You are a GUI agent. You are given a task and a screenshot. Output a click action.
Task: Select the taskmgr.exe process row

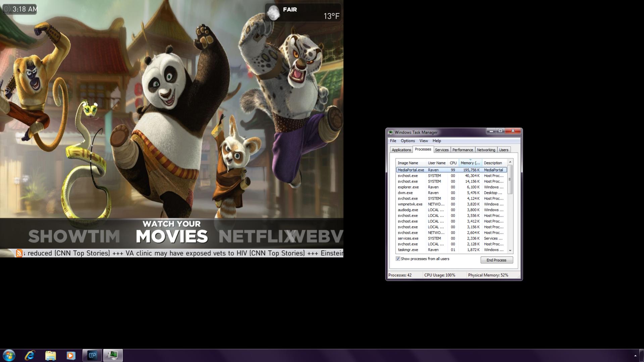pos(451,250)
